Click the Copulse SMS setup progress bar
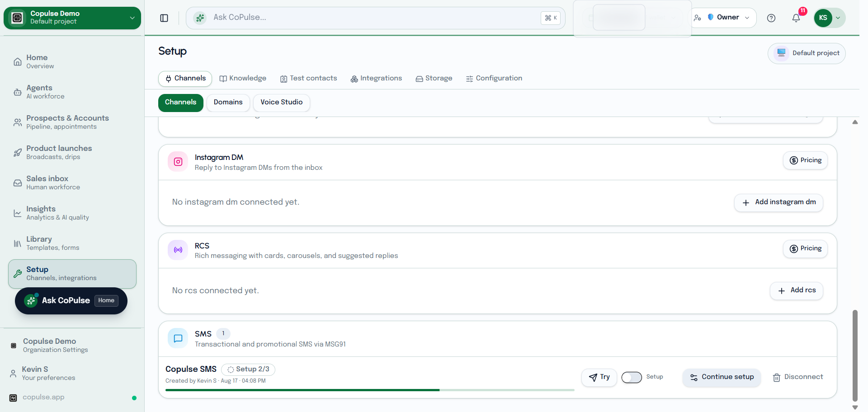Viewport: 868px width, 412px height. 370,390
